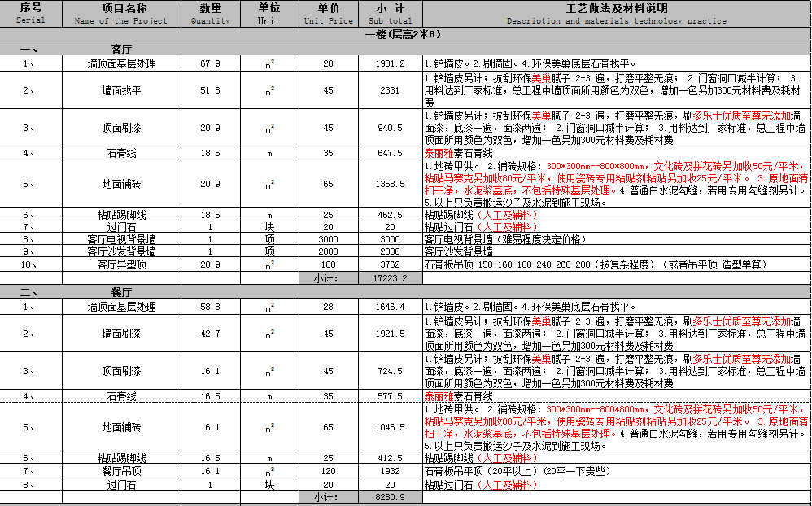Viewport: 812px width, 506px height.
Task: Select the 客厅异型顶 item name
Action: coord(121,264)
